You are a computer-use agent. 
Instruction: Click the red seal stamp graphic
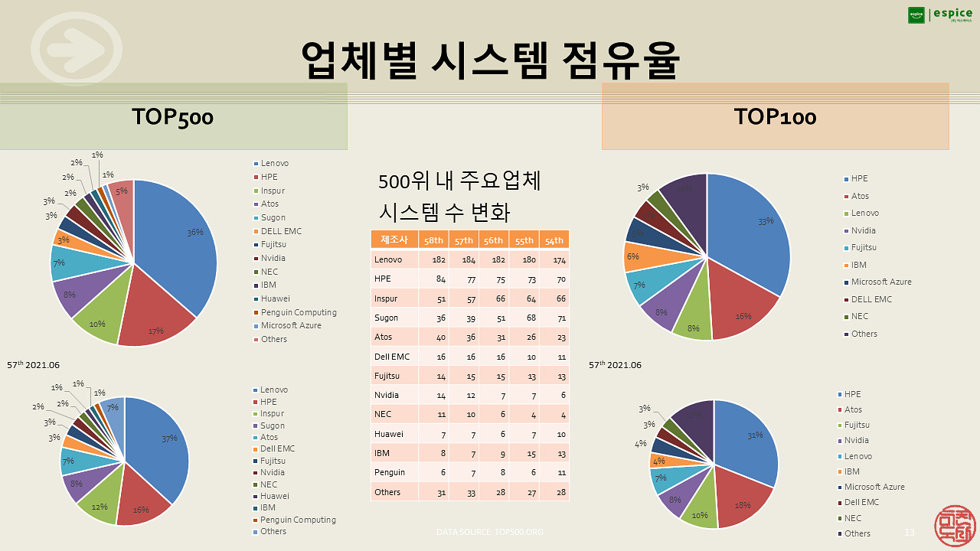[955, 527]
